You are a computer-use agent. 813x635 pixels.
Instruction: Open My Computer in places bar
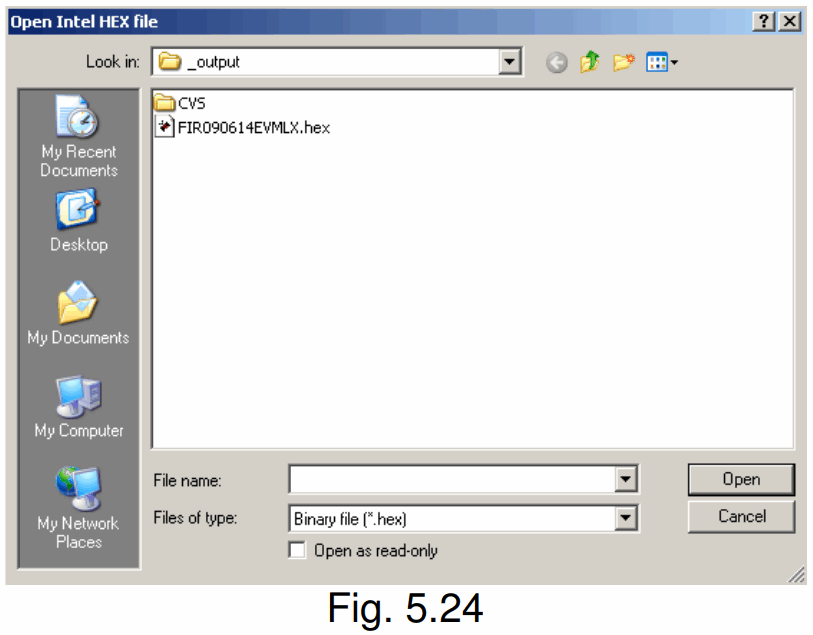pos(79,406)
